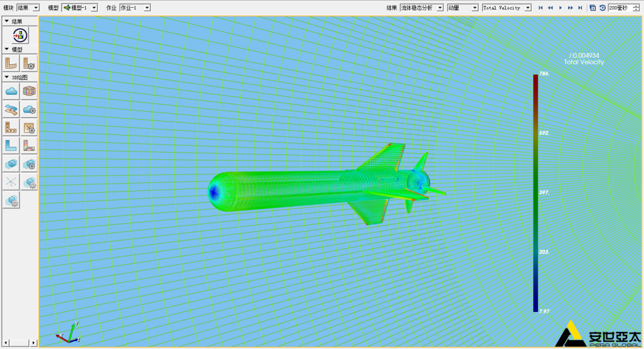Open cloud plot settings with gear icon
644x349 pixels.
tap(29, 109)
